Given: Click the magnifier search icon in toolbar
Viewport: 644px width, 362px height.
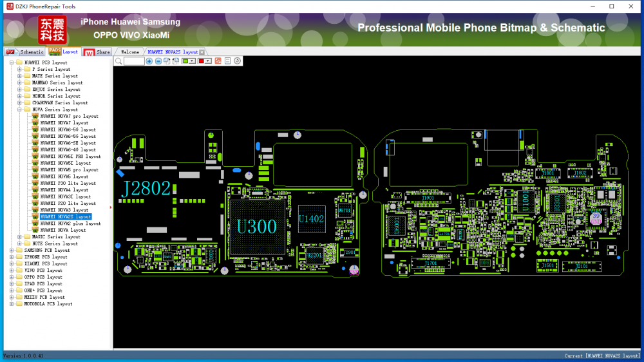Looking at the screenshot, I should coord(118,61).
